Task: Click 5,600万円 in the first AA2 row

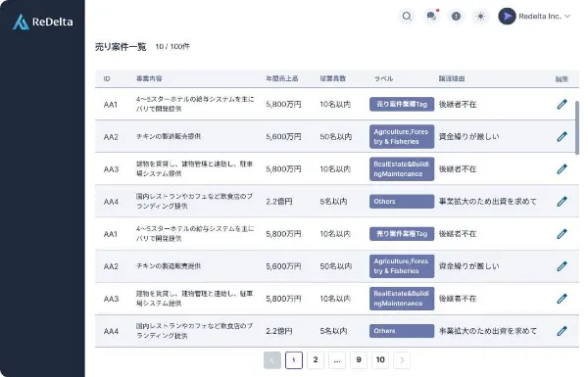Action: 283,137
